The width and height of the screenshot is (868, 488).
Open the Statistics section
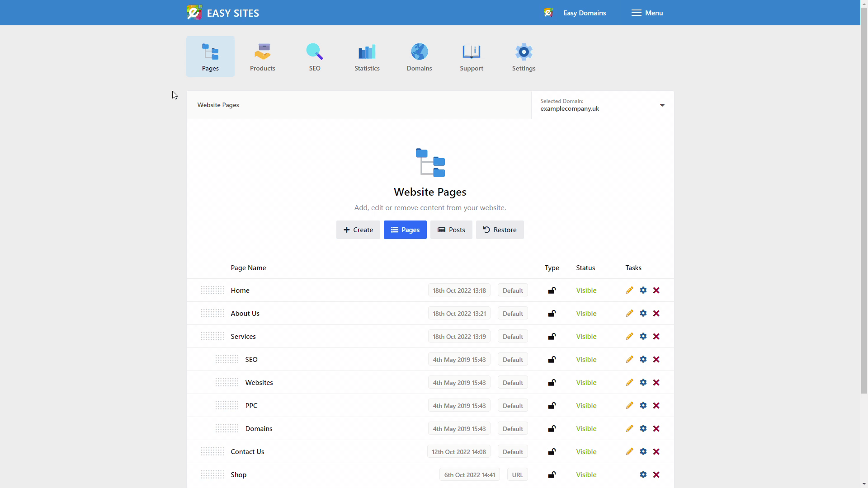coord(367,56)
